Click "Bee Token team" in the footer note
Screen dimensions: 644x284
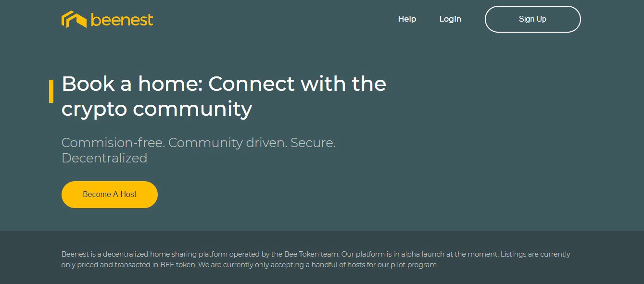click(315, 254)
